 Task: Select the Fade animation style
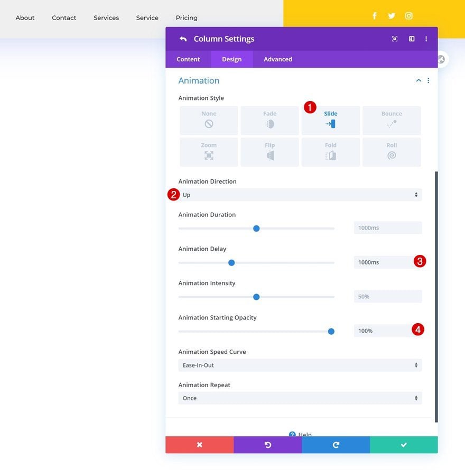click(x=269, y=120)
